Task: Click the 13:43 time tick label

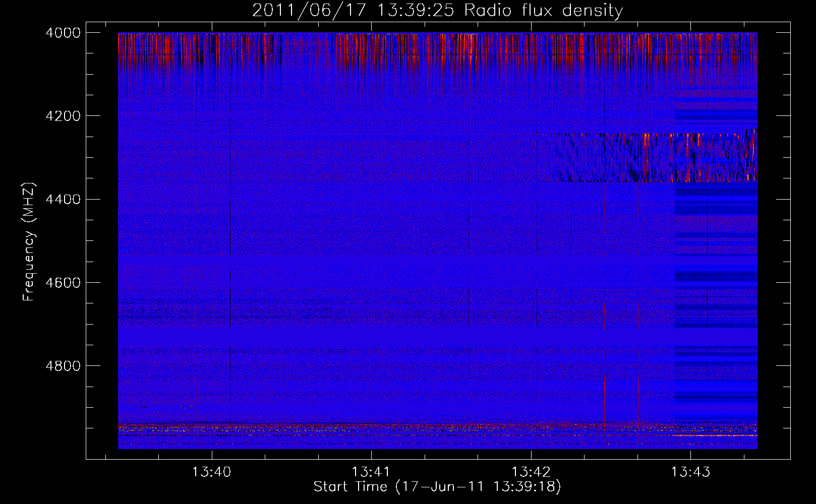Action: (690, 472)
